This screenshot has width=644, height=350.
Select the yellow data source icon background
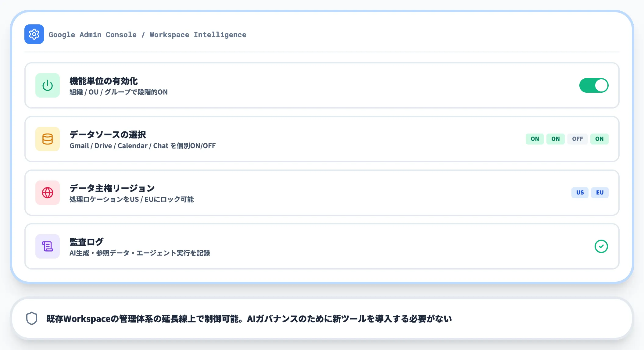pyautogui.click(x=47, y=139)
